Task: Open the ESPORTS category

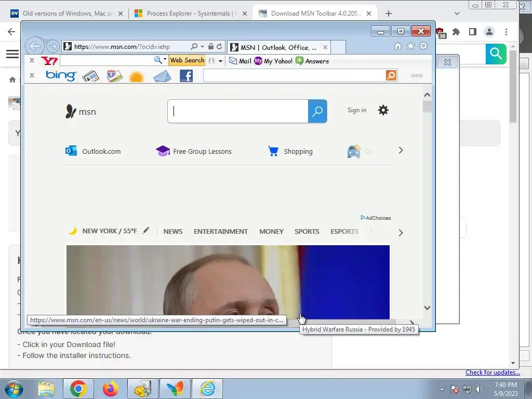Action: tap(344, 231)
